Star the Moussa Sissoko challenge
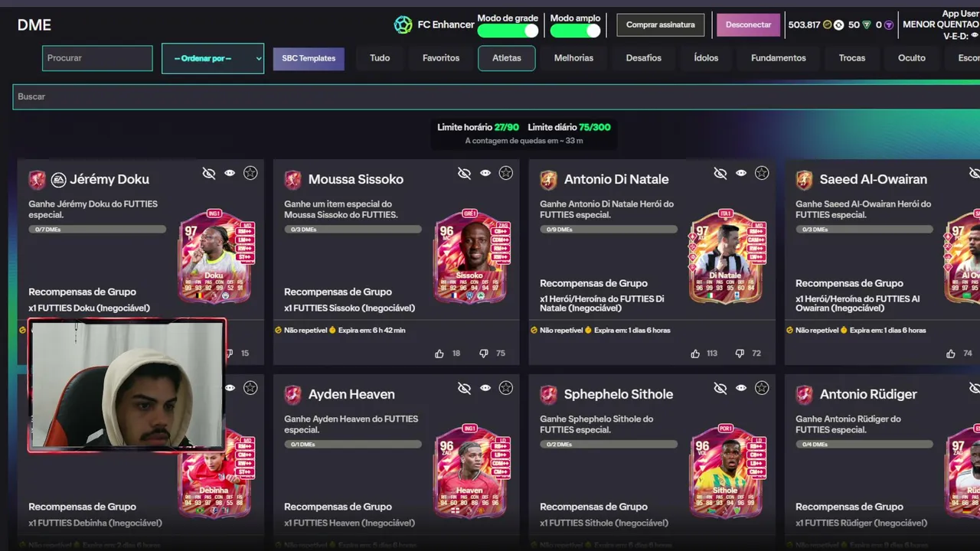The height and width of the screenshot is (551, 980). (506, 173)
